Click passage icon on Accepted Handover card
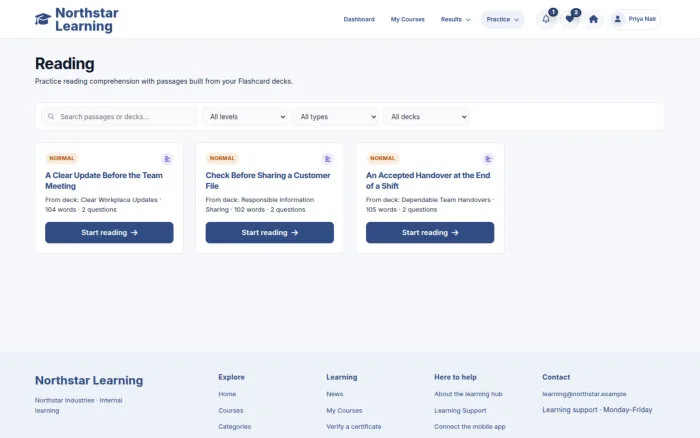Screen dimensions: 700x438 coord(488,159)
